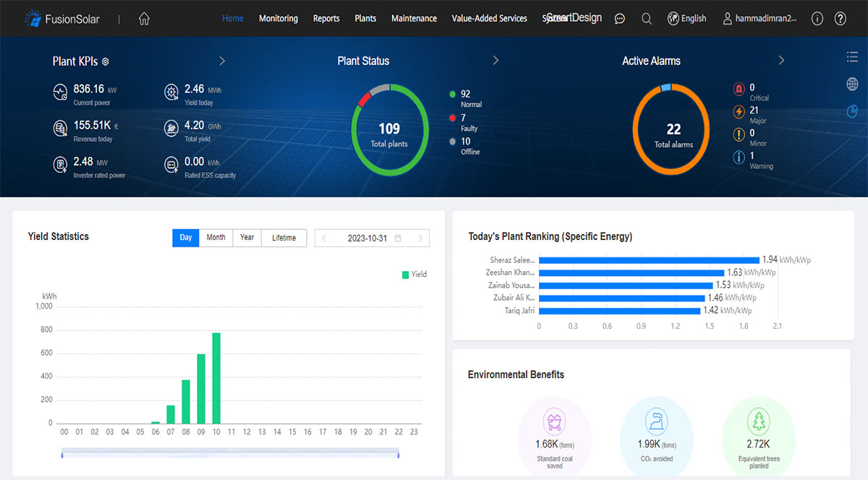Image resolution: width=868 pixels, height=480 pixels.
Task: Open the English language selector
Action: [686, 19]
